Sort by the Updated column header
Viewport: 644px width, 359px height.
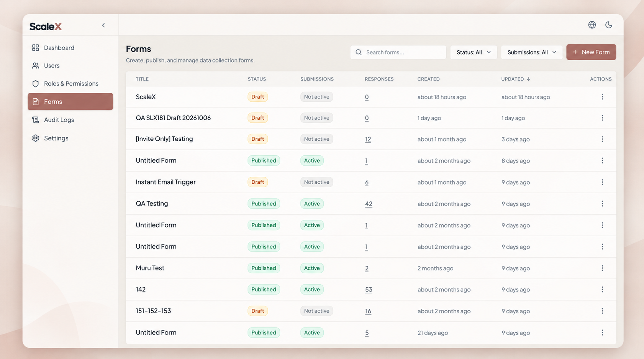[516, 79]
